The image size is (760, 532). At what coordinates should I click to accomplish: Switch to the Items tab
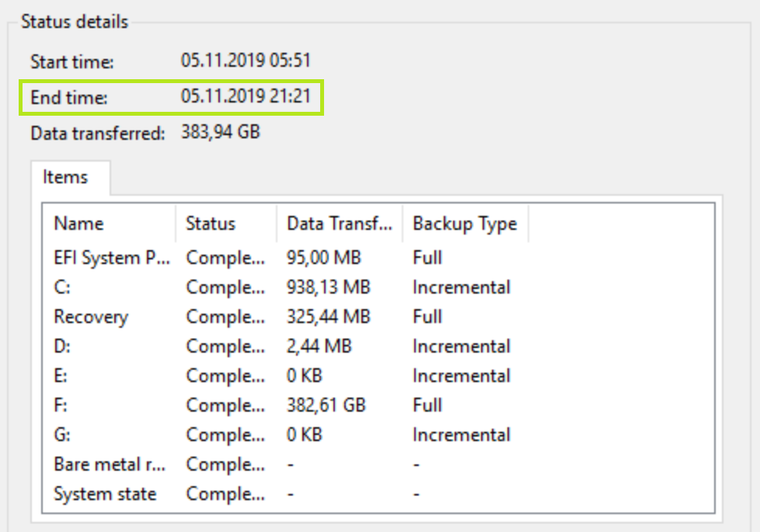click(65, 177)
